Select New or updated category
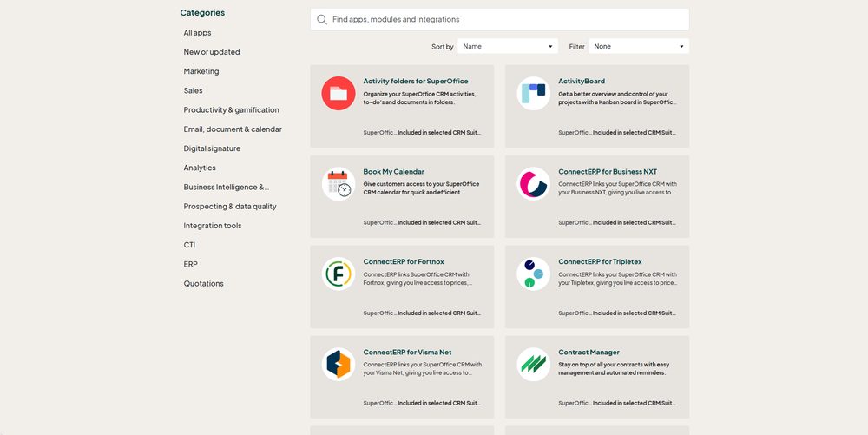This screenshot has height=435, width=868. [212, 52]
